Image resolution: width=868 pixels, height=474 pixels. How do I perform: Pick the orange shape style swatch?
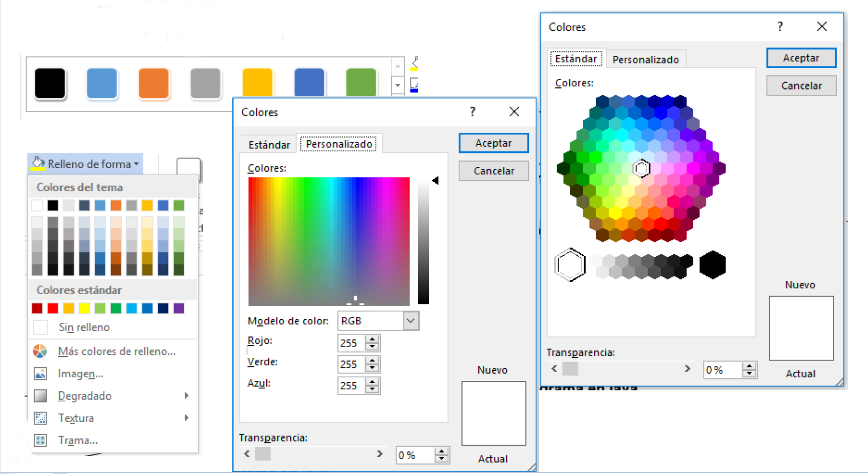pyautogui.click(x=153, y=83)
